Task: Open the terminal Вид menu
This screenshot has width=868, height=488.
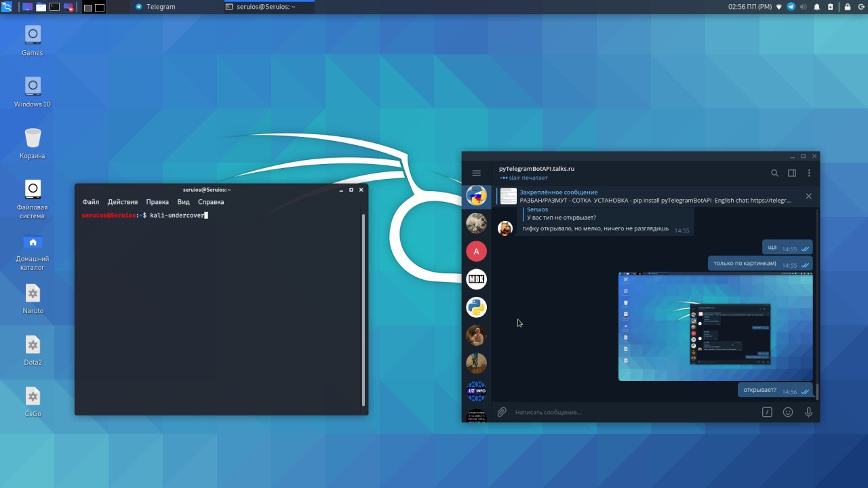Action: pos(183,202)
